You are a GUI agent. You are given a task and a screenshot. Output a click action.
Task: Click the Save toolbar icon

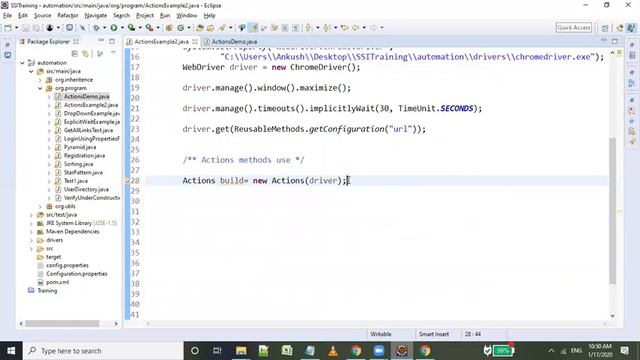point(26,28)
